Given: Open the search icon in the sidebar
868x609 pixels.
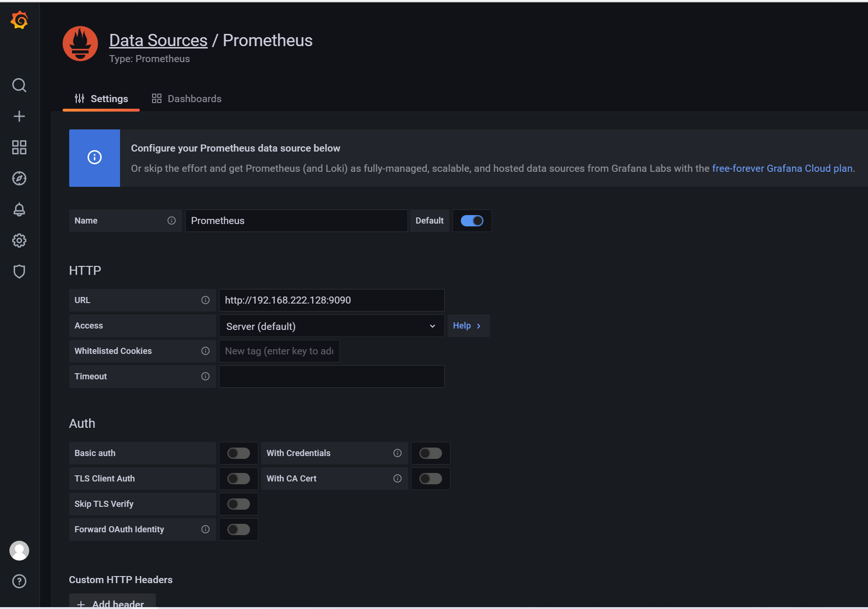Looking at the screenshot, I should (x=19, y=85).
